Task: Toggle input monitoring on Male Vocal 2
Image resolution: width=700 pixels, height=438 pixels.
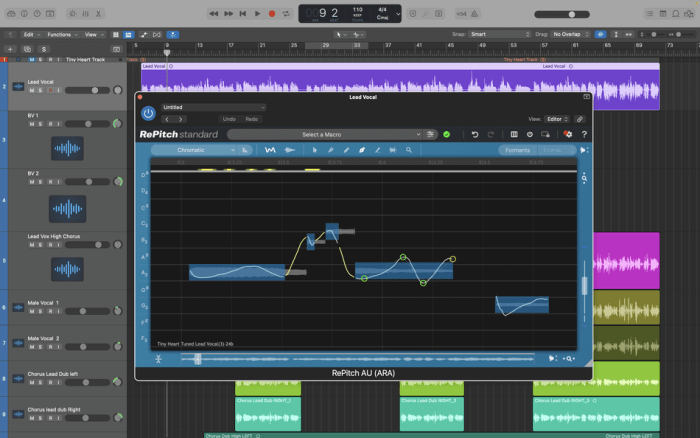Action: pos(58,347)
